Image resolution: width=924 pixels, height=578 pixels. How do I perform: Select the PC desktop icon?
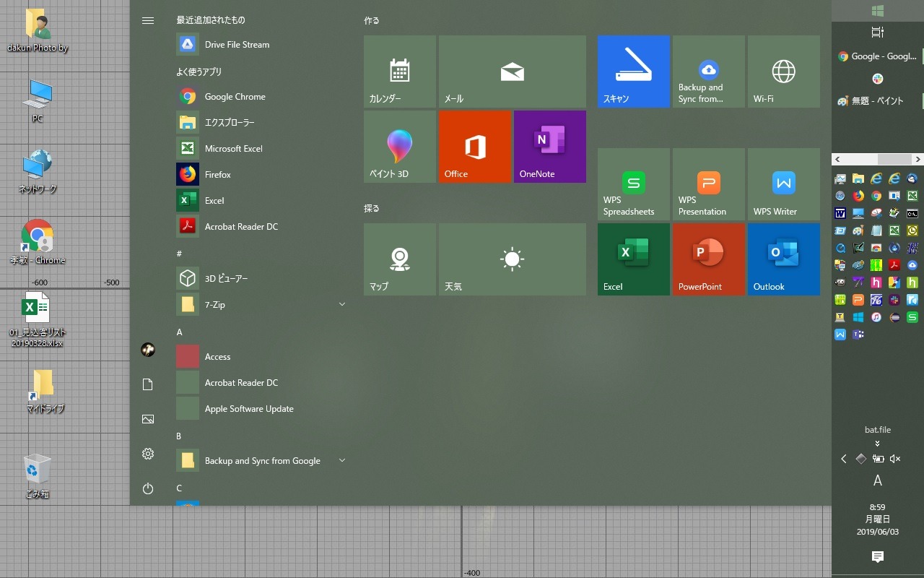38,101
